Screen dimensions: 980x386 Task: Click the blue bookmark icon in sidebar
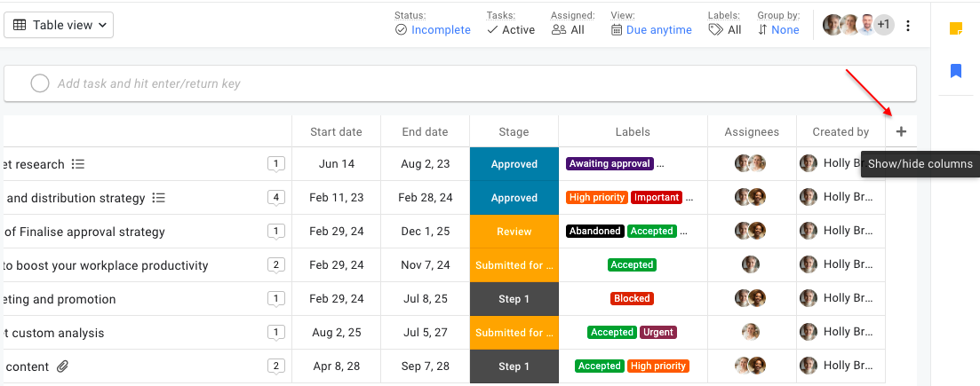[x=956, y=71]
